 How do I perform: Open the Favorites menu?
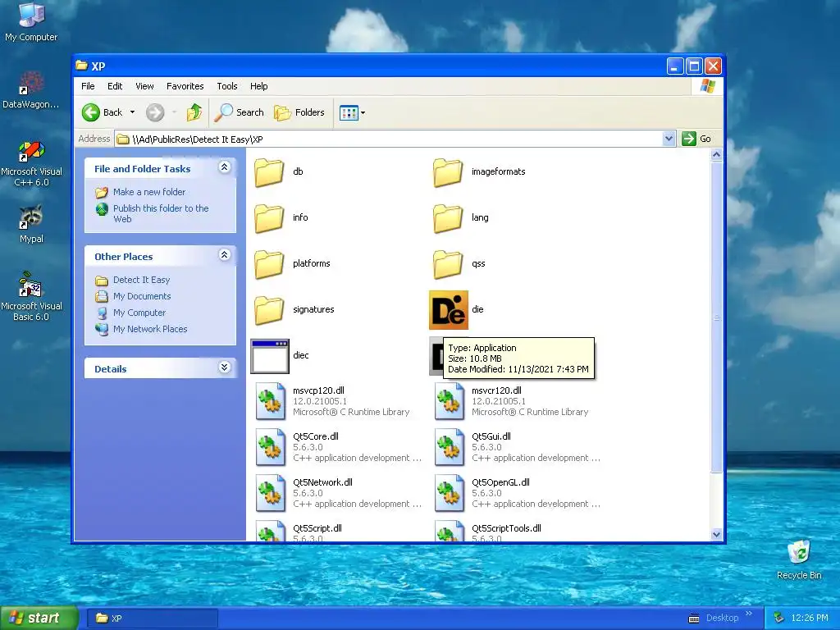[x=185, y=86]
